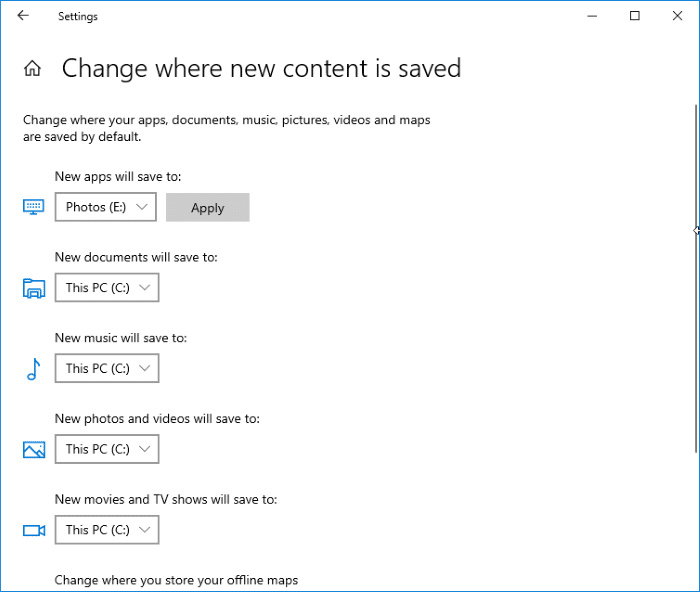Expand the new documents save location dropdown
This screenshot has width=700, height=592.
(107, 288)
